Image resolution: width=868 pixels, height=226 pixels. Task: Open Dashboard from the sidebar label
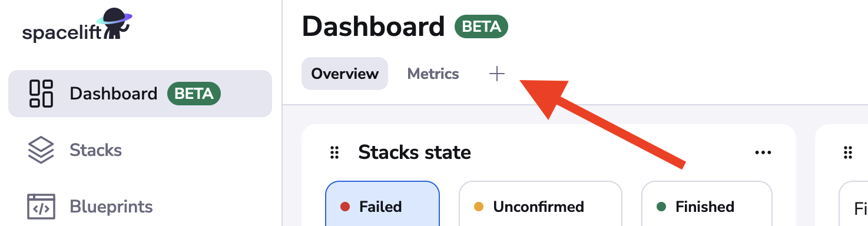114,94
